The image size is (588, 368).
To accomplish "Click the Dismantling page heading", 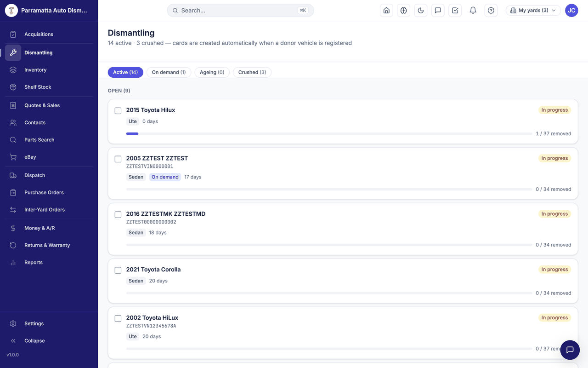I will pyautogui.click(x=131, y=33).
